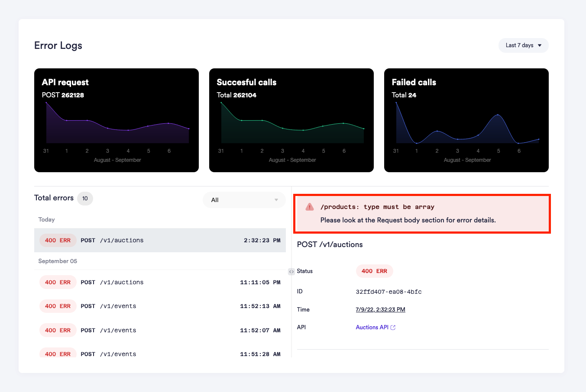This screenshot has height=392, width=586.
Task: Click the red warning triangle icon
Action: [x=310, y=207]
